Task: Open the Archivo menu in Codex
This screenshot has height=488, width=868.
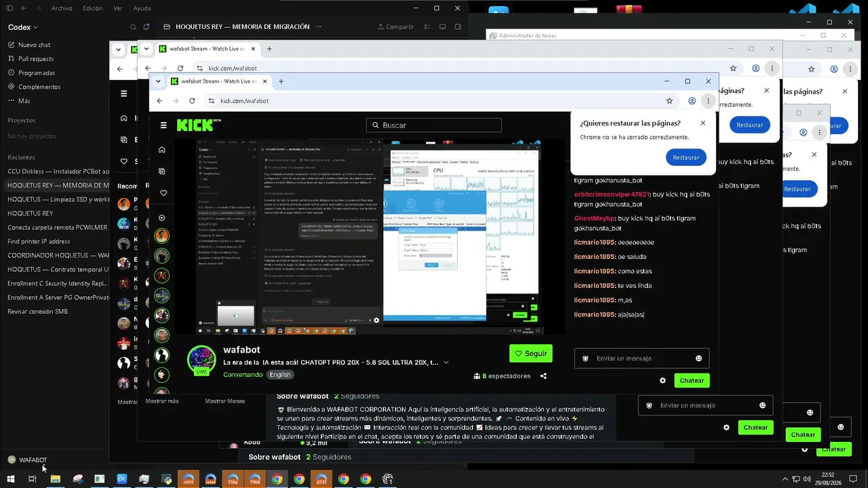Action: click(62, 8)
